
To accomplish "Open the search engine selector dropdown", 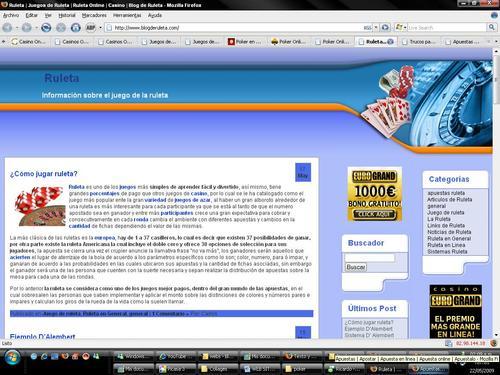I will 401,28.
